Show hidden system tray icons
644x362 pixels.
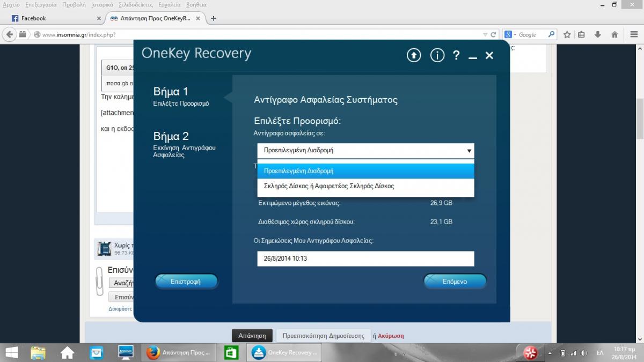coord(551,353)
